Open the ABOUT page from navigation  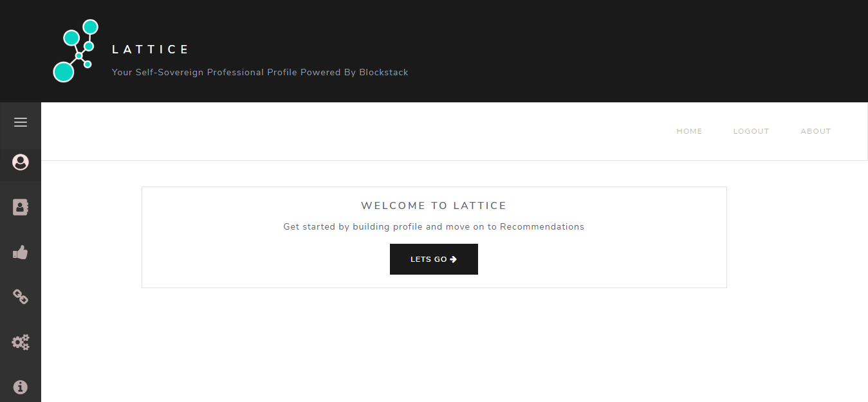815,131
